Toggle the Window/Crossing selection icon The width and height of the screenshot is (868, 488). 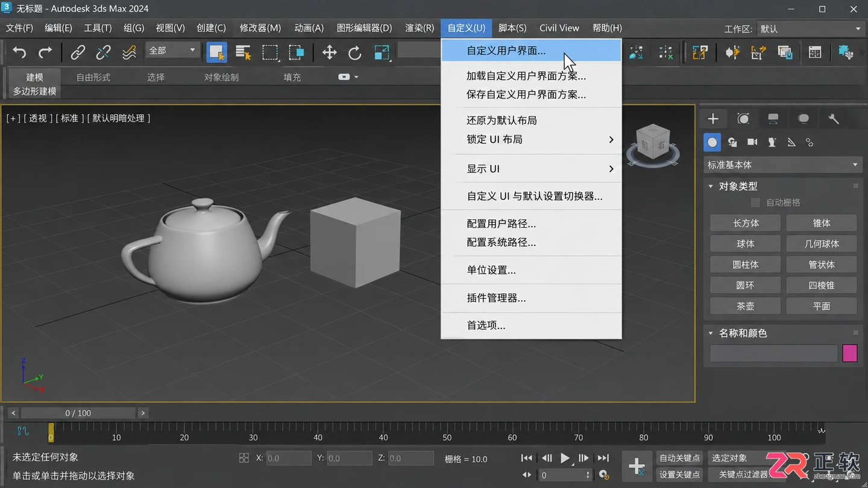[296, 52]
